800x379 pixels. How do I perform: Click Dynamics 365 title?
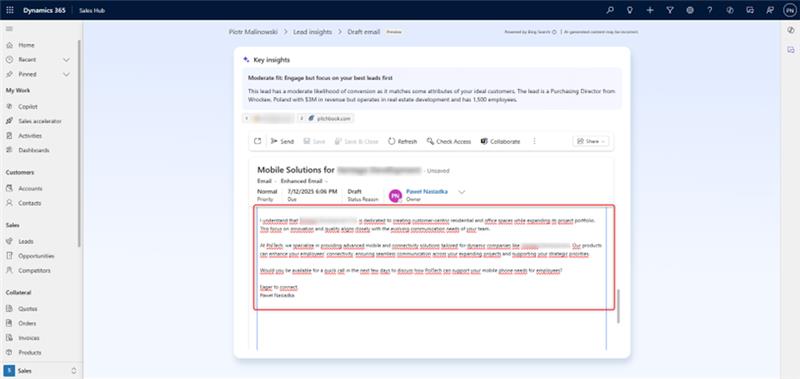tap(44, 10)
